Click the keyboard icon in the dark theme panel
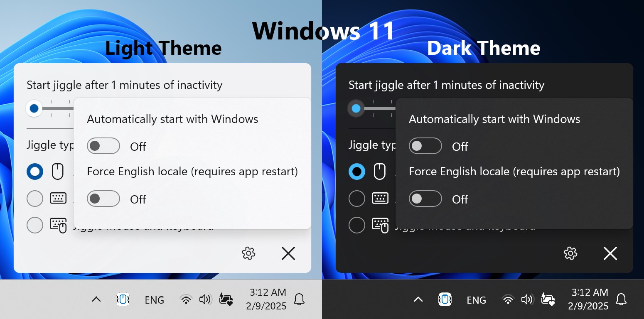Image resolution: width=644 pixels, height=319 pixels. tap(380, 198)
